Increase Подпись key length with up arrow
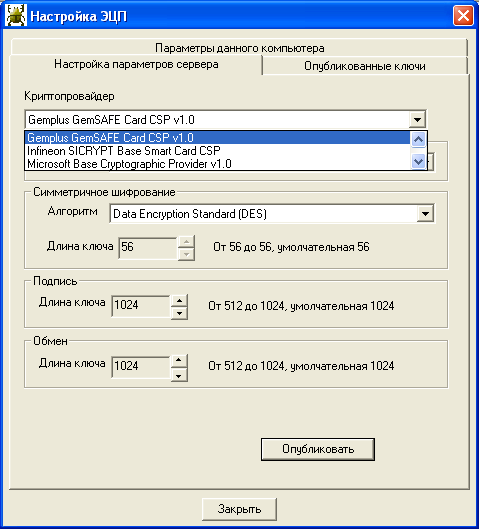The image size is (479, 529). point(179,300)
